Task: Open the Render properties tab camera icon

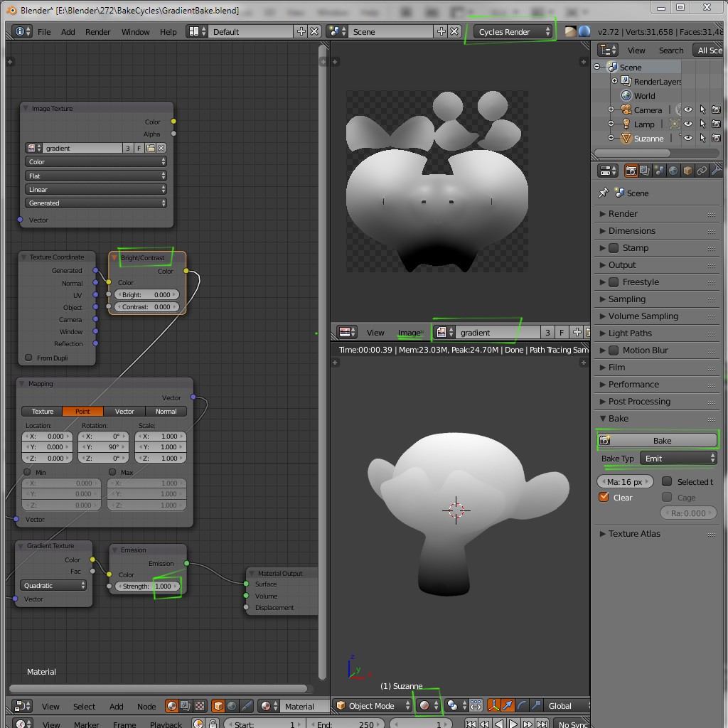Action: coord(631,170)
